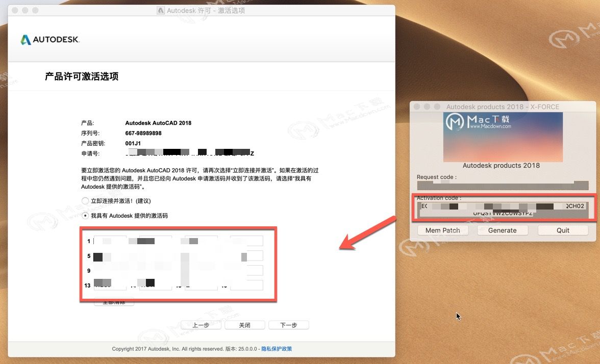Click the serial number 667-98989898
Screen dimensions: 600x364
pyautogui.click(x=143, y=133)
